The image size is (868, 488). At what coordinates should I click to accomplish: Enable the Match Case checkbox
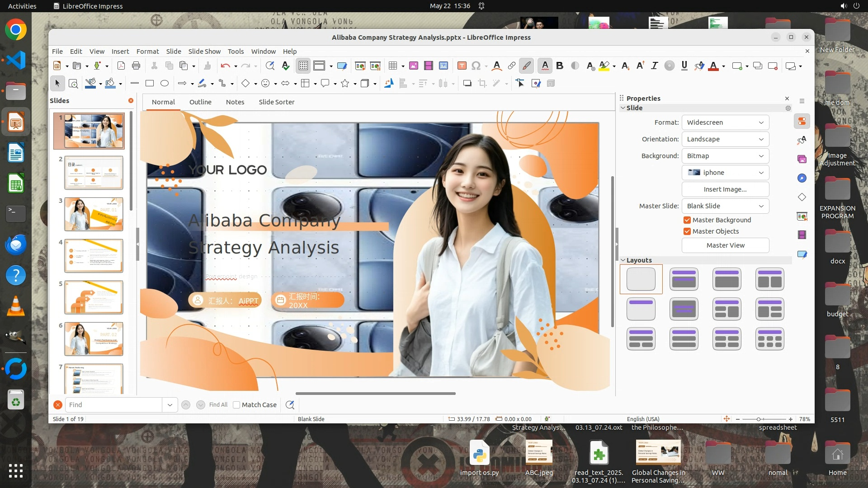point(236,405)
